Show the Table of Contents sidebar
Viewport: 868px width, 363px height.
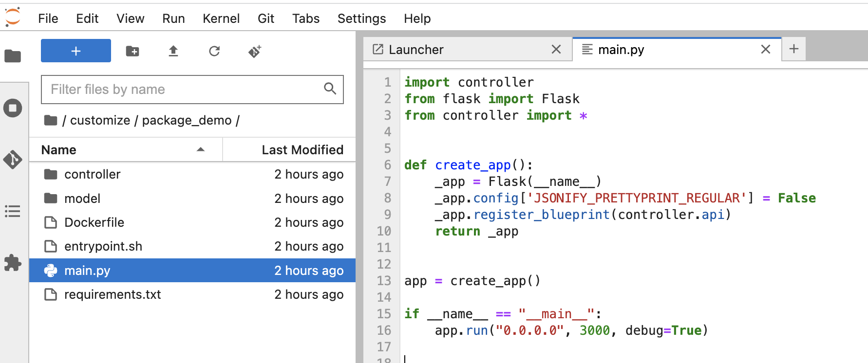click(13, 211)
